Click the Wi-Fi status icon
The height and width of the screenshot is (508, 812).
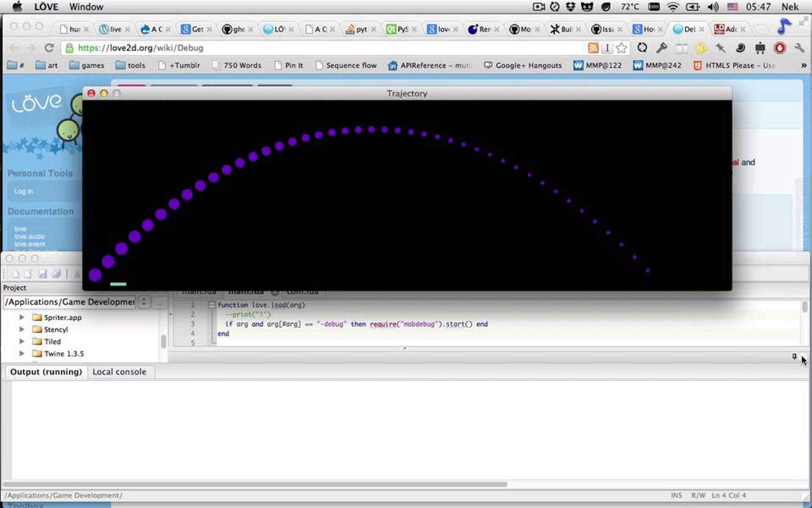(x=673, y=7)
